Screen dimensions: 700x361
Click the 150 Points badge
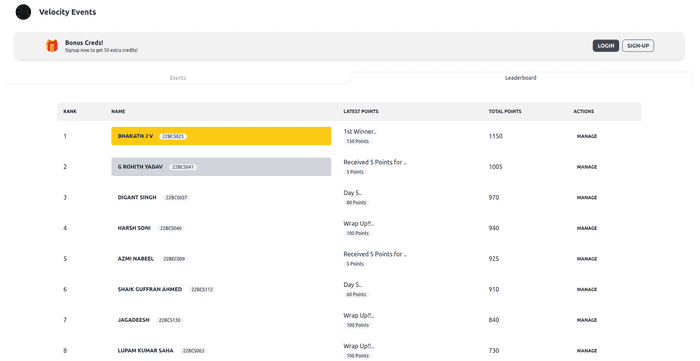pyautogui.click(x=358, y=141)
